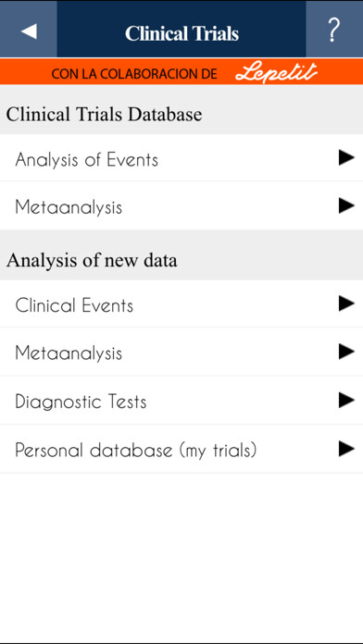Click the Clinical Trials header title
363x644 pixels.
(181, 33)
